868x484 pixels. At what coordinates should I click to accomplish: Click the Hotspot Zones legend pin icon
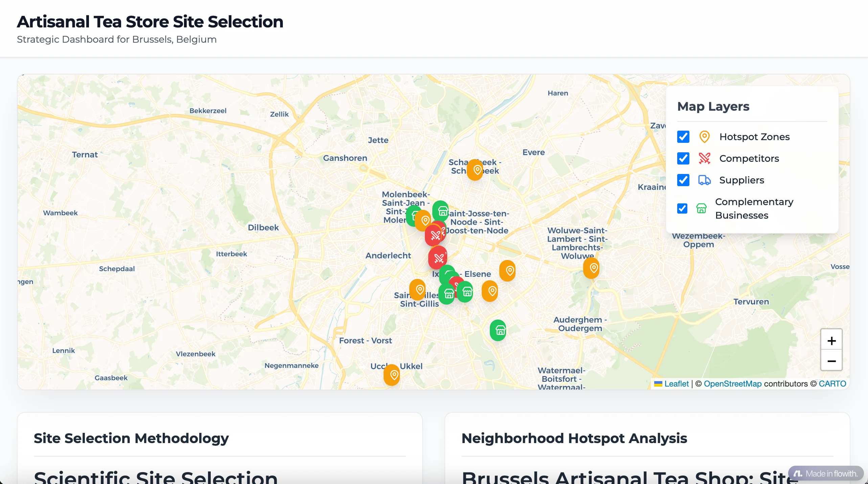(x=704, y=137)
